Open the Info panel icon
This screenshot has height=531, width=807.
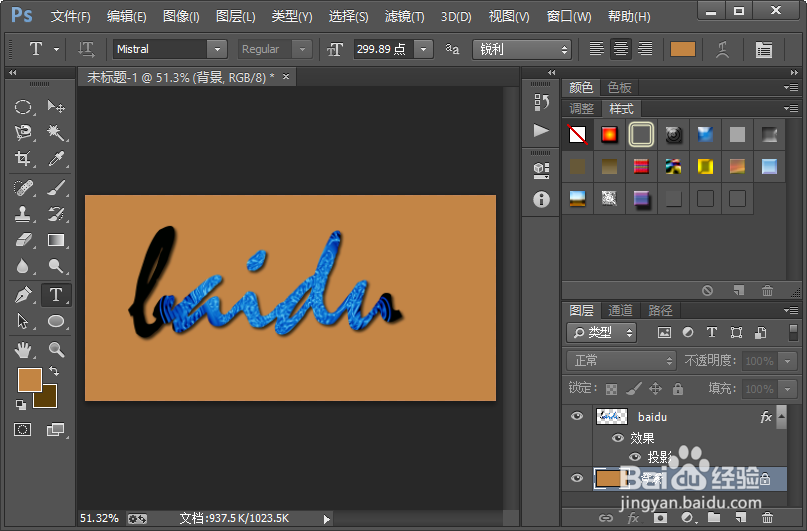(x=541, y=199)
